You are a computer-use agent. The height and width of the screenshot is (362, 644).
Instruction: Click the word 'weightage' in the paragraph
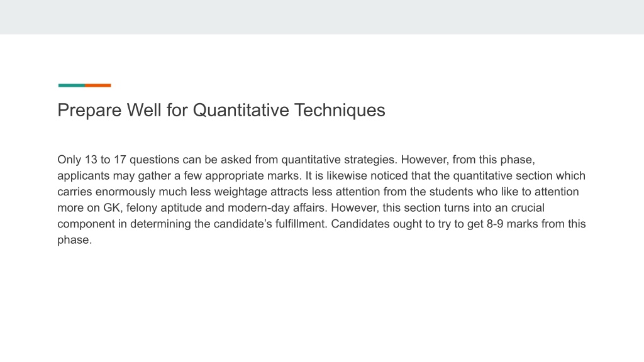point(241,192)
